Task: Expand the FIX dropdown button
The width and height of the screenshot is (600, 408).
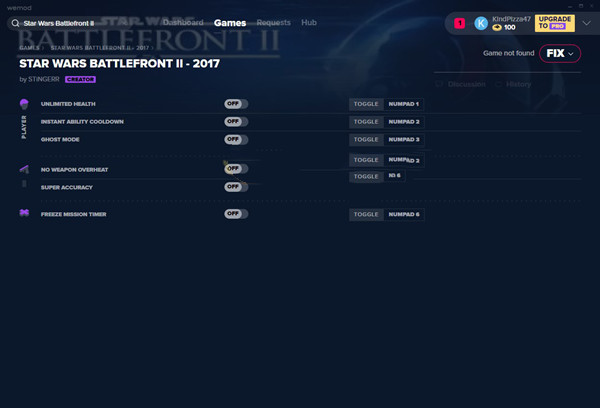Action: point(560,53)
